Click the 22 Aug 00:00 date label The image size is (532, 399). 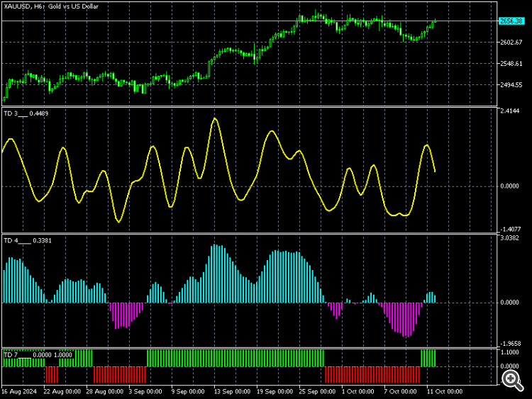point(62,391)
